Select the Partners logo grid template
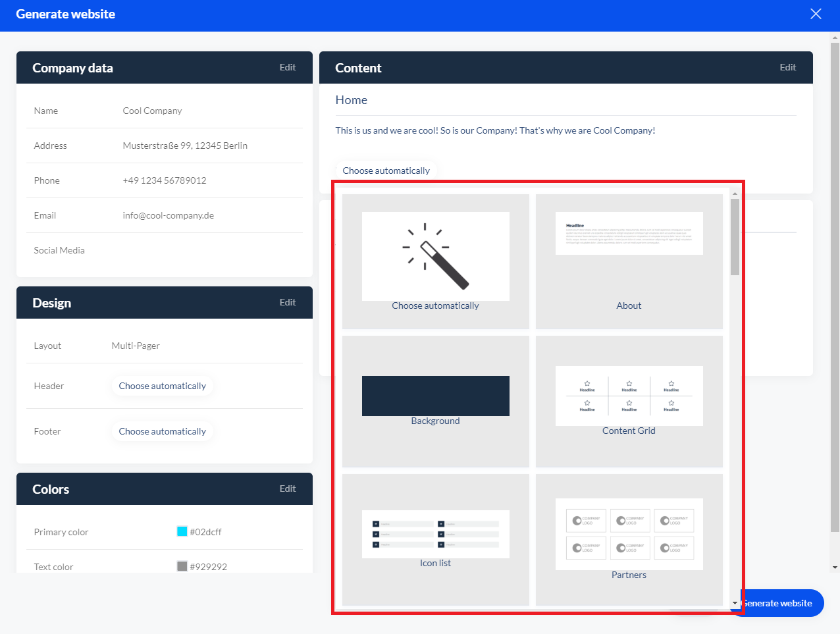Screen dimensions: 840x634 coord(629,539)
